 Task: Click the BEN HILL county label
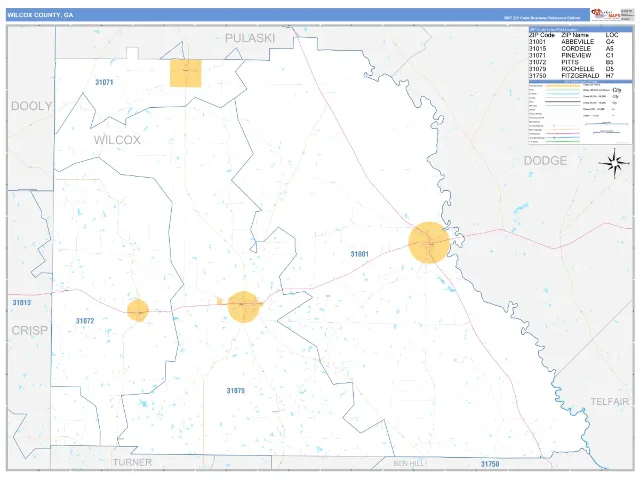point(408,464)
